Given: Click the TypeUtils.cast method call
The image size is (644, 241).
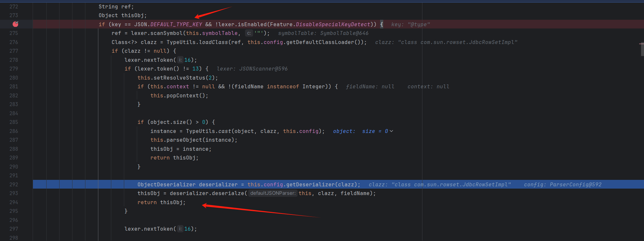Looking at the screenshot, I should click(x=209, y=131).
